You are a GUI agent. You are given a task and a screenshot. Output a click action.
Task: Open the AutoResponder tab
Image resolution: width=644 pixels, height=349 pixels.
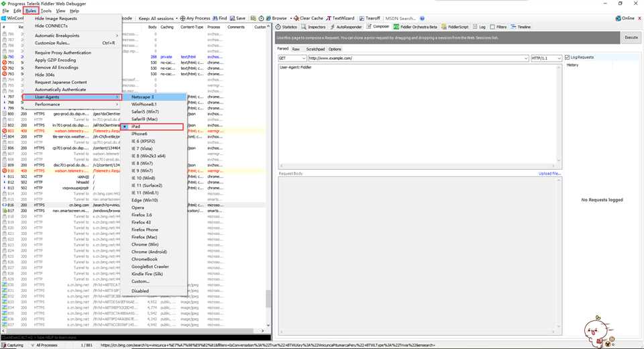346,27
